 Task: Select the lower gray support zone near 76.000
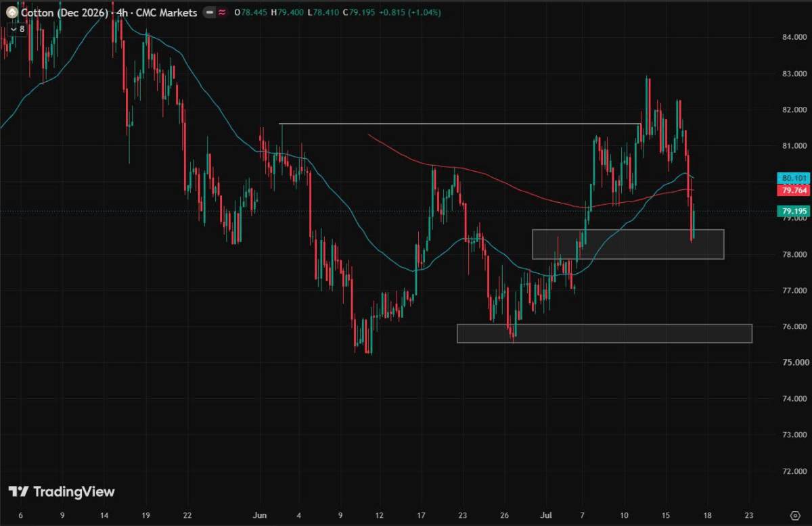(604, 333)
